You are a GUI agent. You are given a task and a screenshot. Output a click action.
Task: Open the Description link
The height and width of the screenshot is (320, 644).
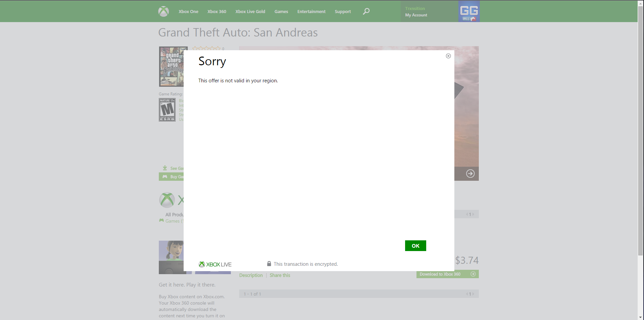tap(251, 275)
